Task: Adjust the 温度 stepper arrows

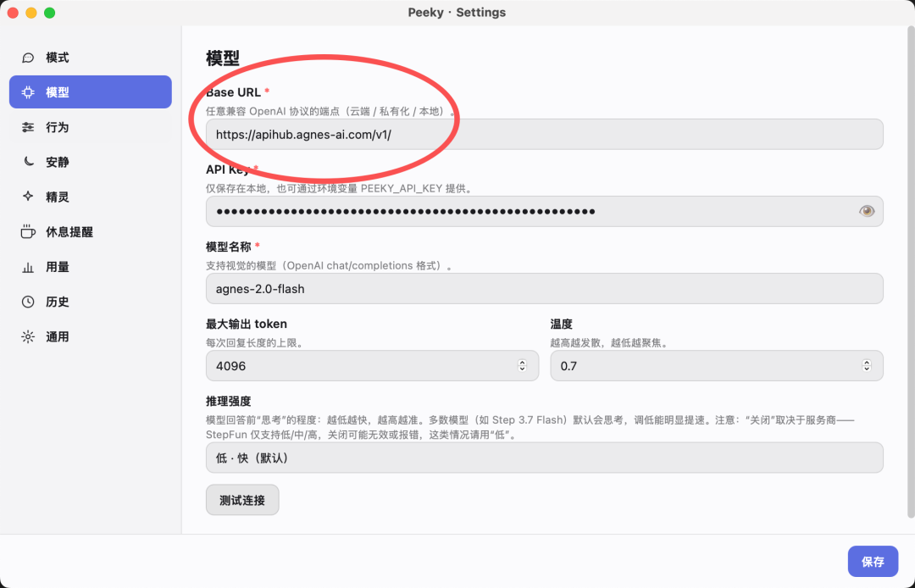Action: pos(867,366)
